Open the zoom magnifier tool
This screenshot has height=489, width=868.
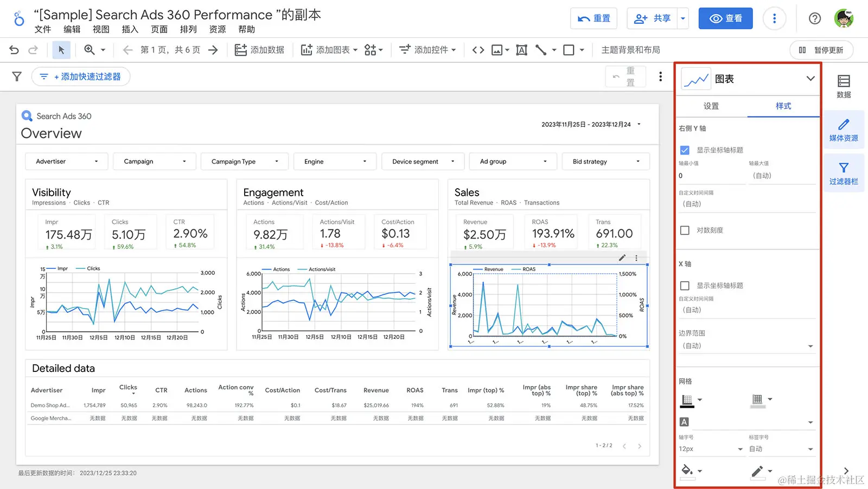[90, 50]
